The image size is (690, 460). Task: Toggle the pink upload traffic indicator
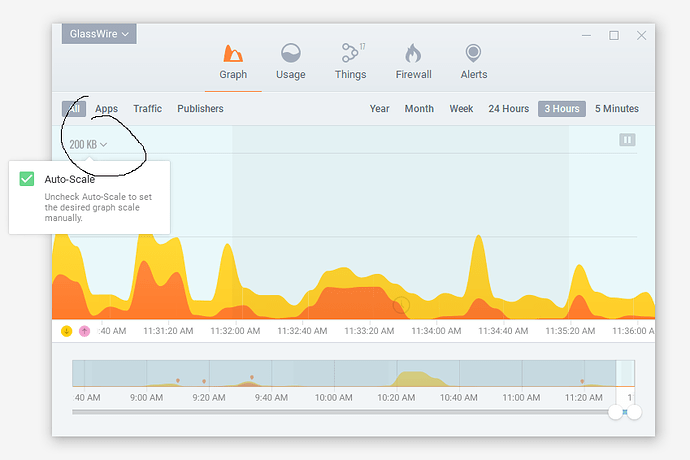[x=84, y=331]
